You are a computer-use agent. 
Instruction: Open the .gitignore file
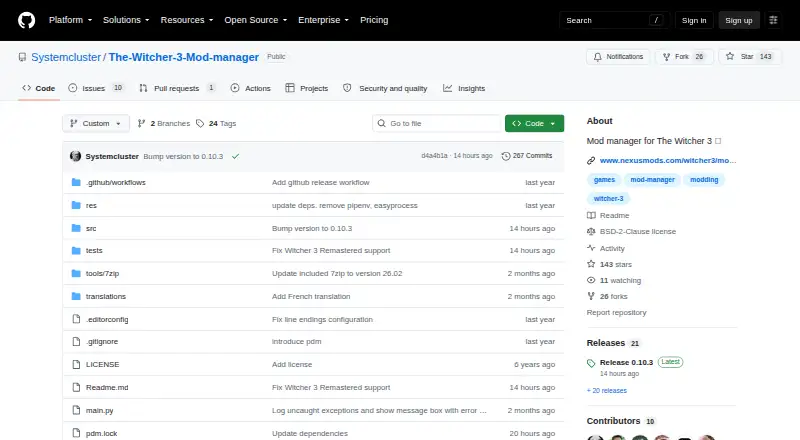click(102, 341)
